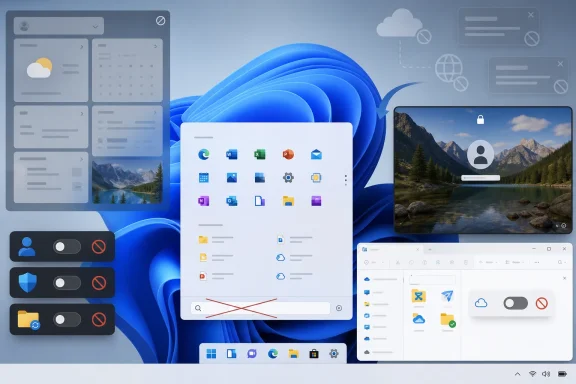Click the Start menu search box
The image size is (576, 384).
(260, 308)
